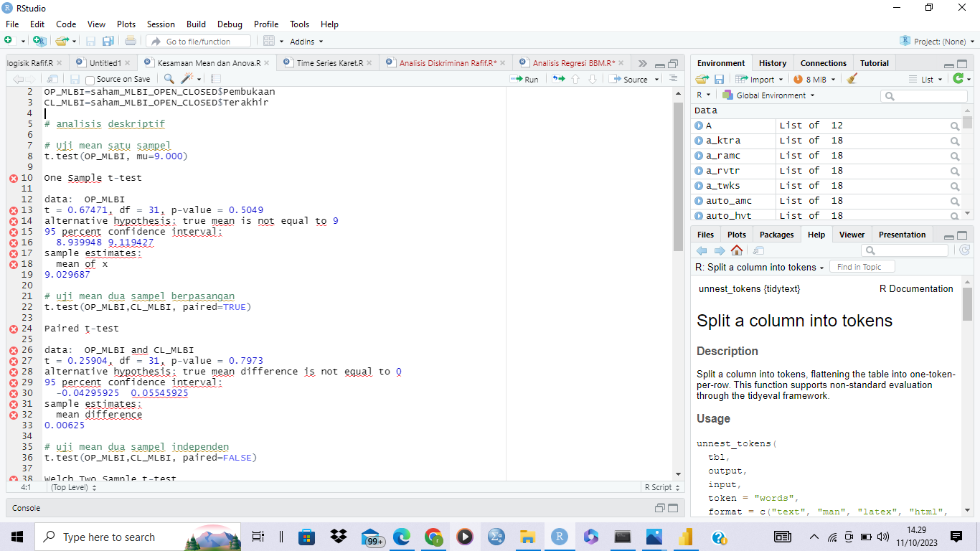
Task: Open the Plots menu
Action: [x=126, y=24]
